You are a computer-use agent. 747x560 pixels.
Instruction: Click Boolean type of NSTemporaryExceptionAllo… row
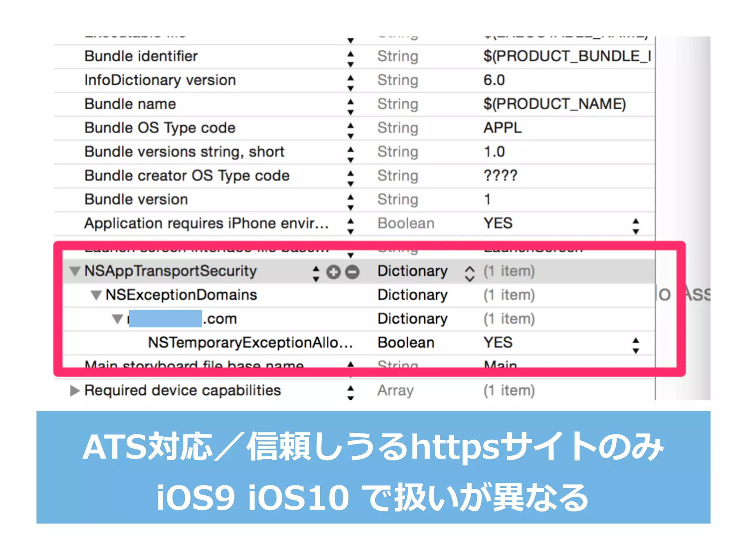[406, 343]
